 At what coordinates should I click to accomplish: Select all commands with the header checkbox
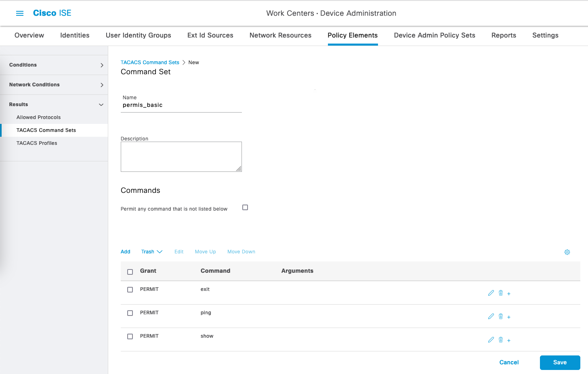point(130,272)
